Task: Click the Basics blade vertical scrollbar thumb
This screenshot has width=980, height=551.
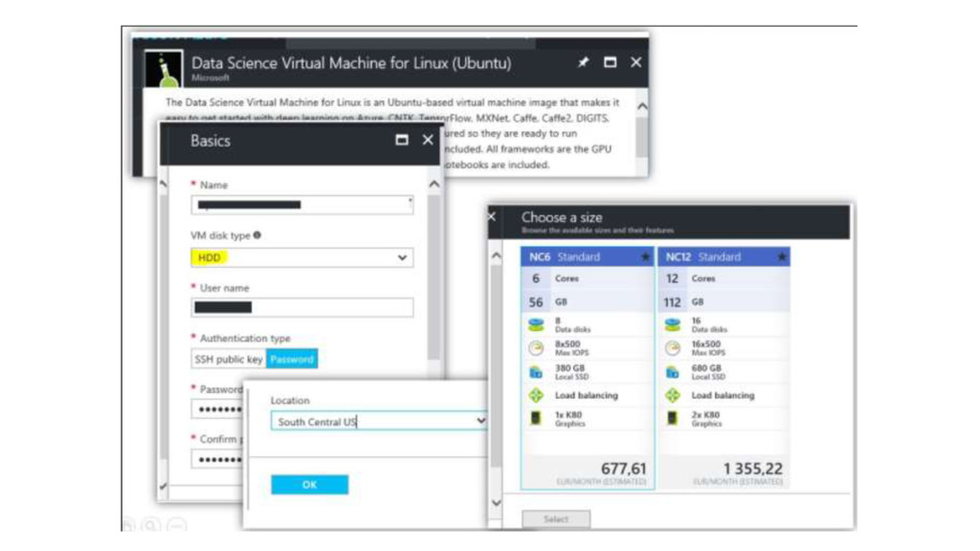Action: click(x=434, y=276)
